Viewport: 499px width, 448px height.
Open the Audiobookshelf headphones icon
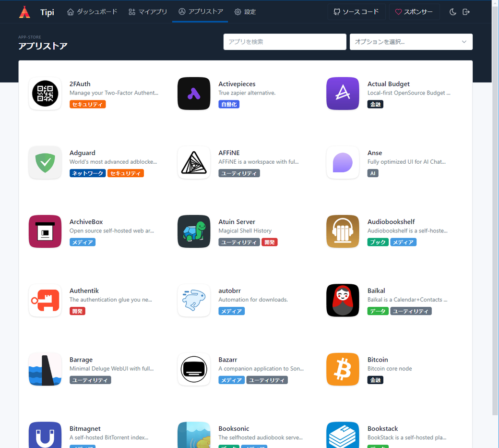[343, 231]
